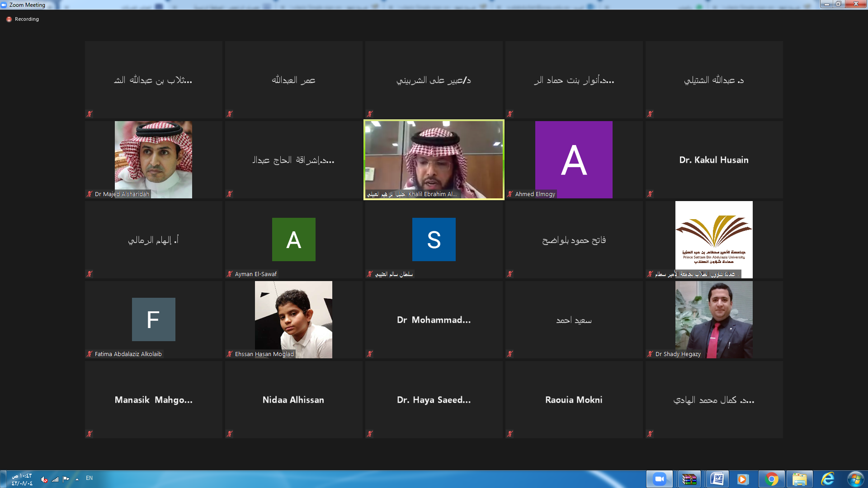Click the muted volume tray icon
Image resolution: width=868 pixels, height=488 pixels.
coord(44,479)
